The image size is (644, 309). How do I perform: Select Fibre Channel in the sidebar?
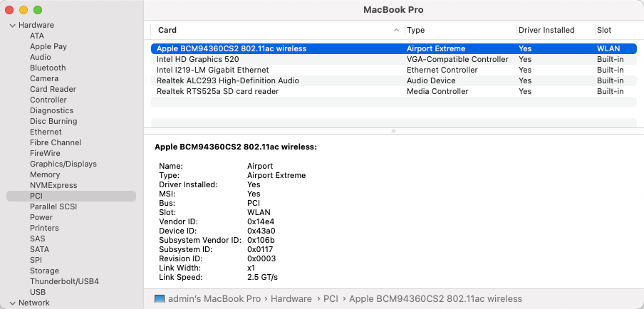coord(56,142)
